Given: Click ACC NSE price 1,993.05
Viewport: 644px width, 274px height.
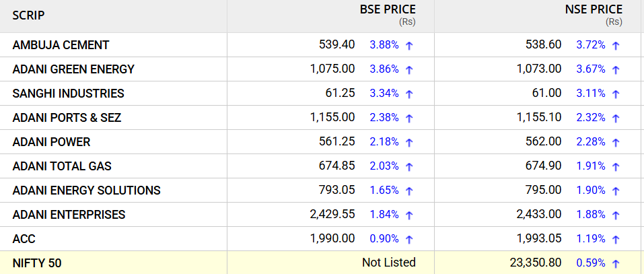Looking at the screenshot, I should (x=539, y=239).
